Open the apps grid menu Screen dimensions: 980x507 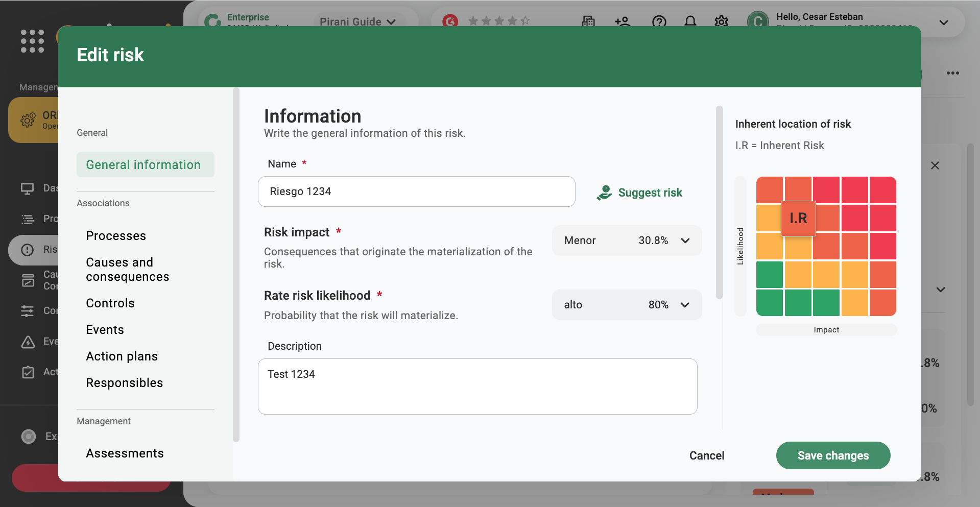pos(32,40)
